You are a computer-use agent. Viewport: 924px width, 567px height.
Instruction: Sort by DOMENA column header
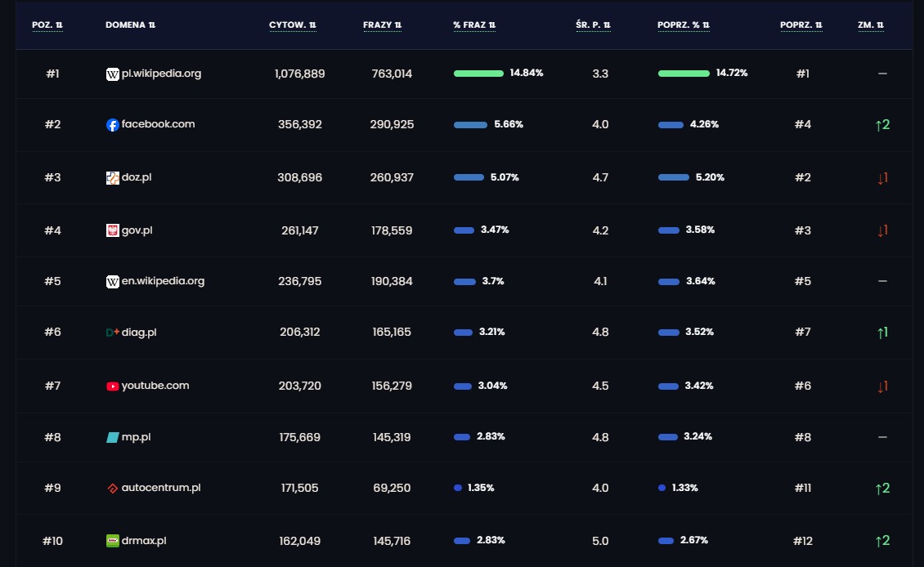(131, 25)
